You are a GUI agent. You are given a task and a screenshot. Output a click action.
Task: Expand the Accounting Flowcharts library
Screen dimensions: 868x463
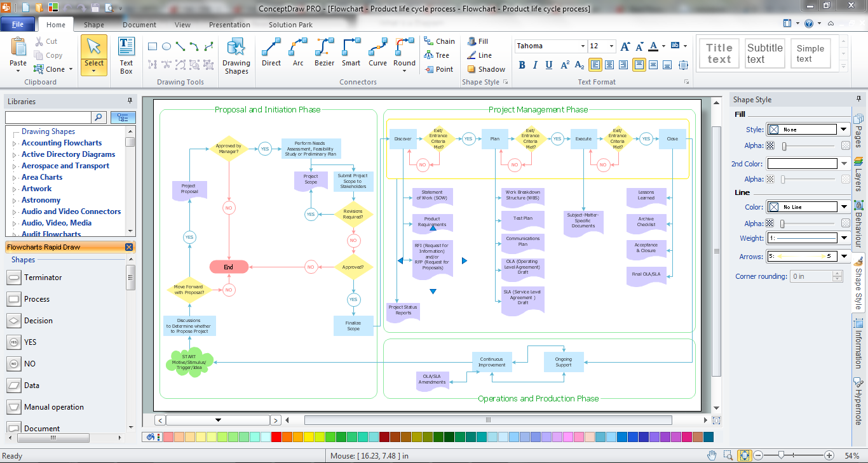(x=15, y=144)
